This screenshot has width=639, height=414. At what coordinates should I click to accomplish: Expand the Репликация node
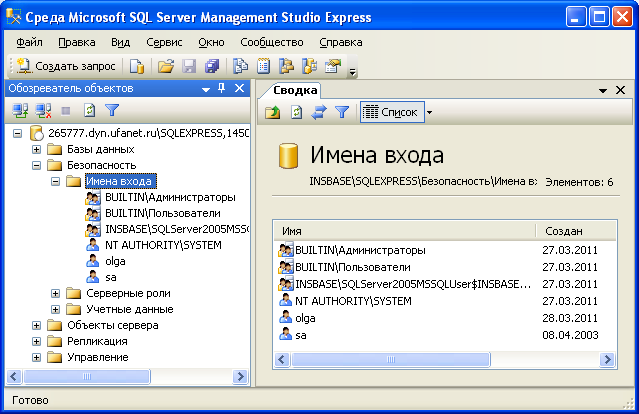(36, 341)
